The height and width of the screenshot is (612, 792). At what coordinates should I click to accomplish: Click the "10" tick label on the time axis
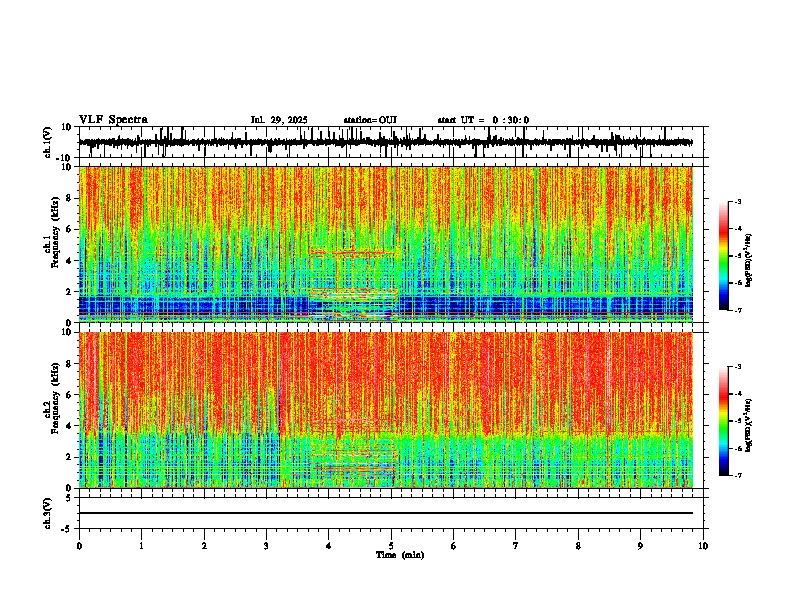[x=703, y=546]
